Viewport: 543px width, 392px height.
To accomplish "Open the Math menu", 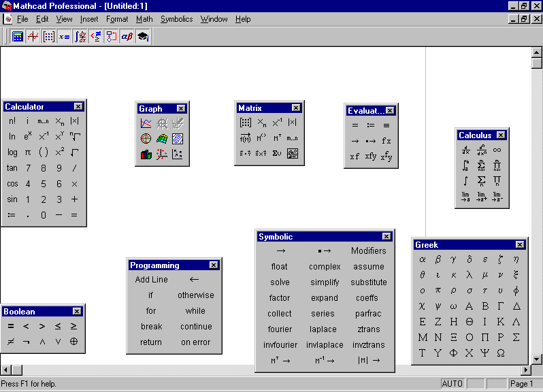I will pyautogui.click(x=144, y=19).
